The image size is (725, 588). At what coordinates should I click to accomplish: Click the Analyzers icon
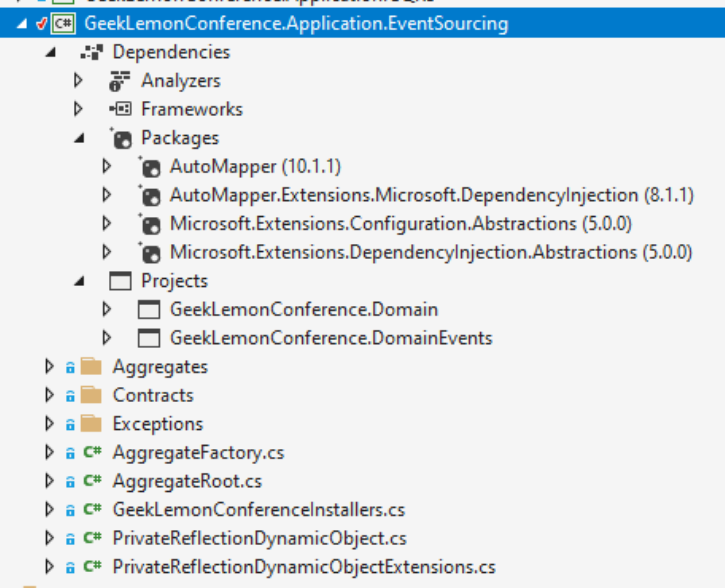coord(120,81)
